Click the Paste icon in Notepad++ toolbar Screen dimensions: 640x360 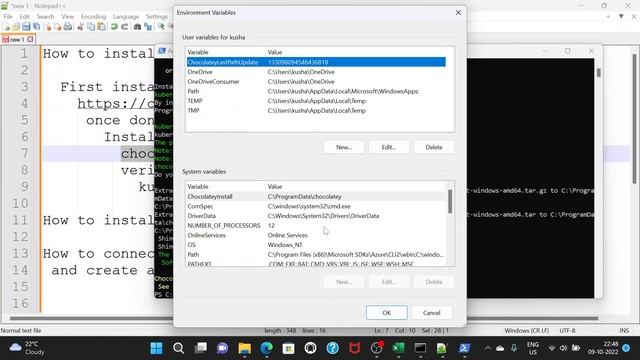coord(101,27)
